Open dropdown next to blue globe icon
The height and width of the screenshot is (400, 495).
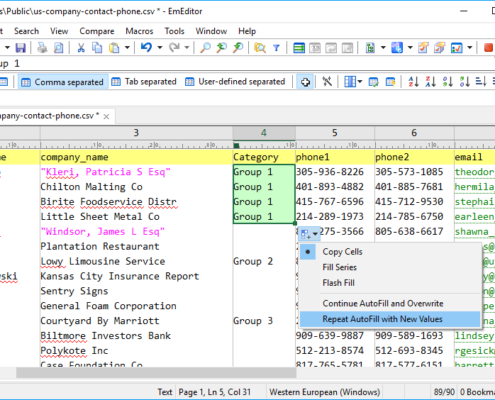(410, 48)
